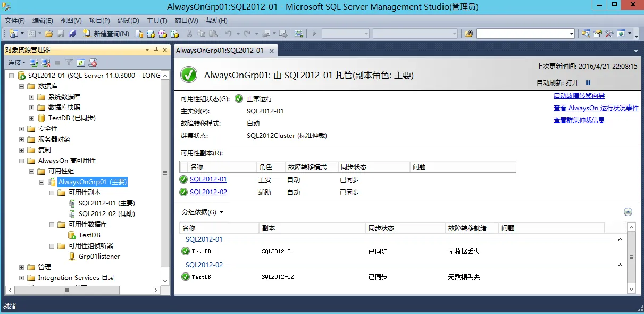
Task: Collapse the 数据库 tree node
Action: point(22,86)
